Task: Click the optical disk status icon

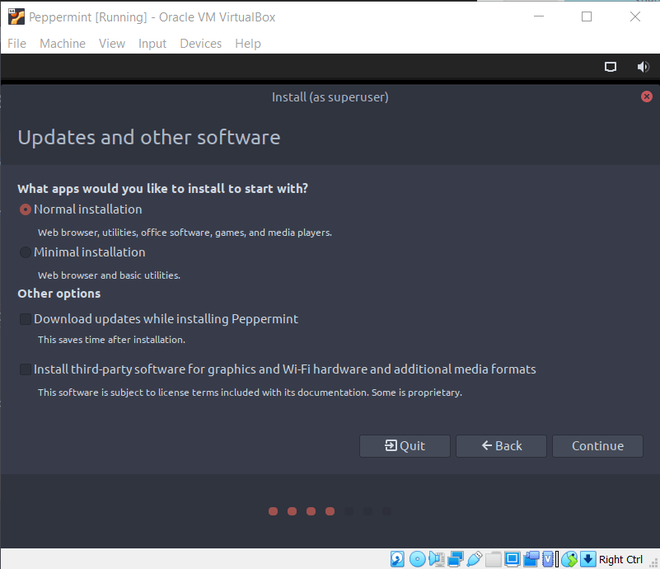Action: pyautogui.click(x=418, y=559)
